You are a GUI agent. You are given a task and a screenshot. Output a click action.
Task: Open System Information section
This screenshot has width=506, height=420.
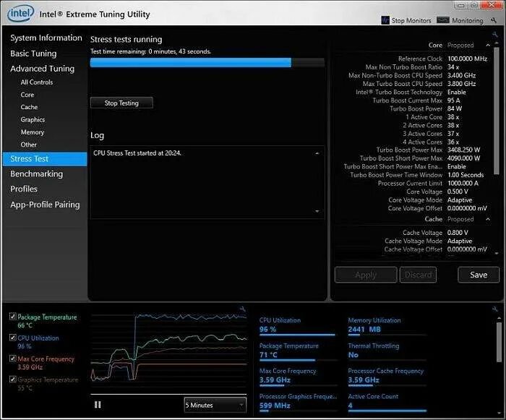point(46,38)
